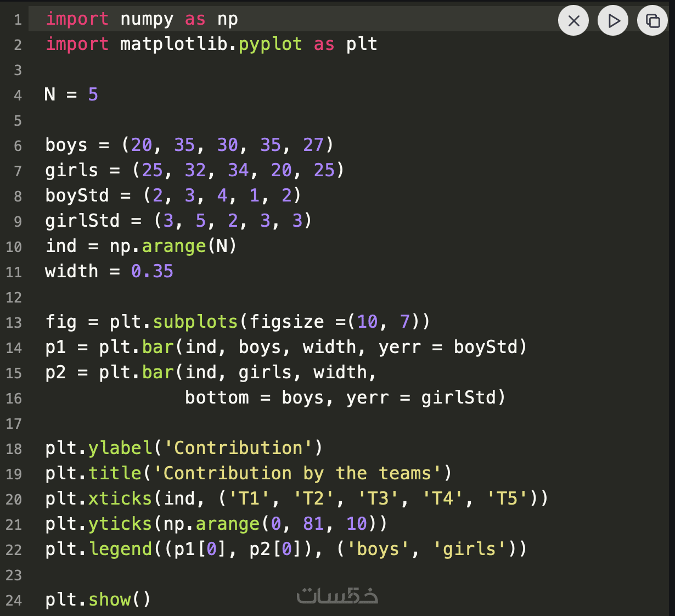This screenshot has height=616, width=675.
Task: Copy code using the copy icon
Action: coord(652,21)
